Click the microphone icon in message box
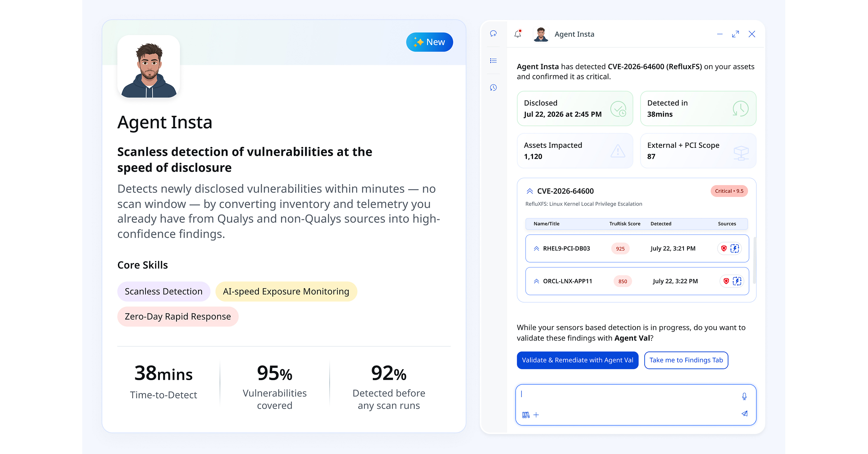The width and height of the screenshot is (868, 454). (744, 396)
